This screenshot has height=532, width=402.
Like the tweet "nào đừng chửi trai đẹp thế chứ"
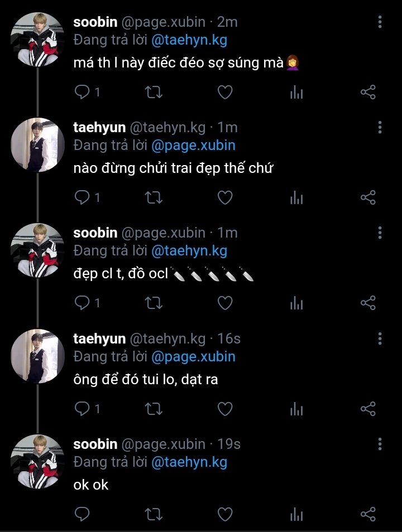click(x=224, y=197)
